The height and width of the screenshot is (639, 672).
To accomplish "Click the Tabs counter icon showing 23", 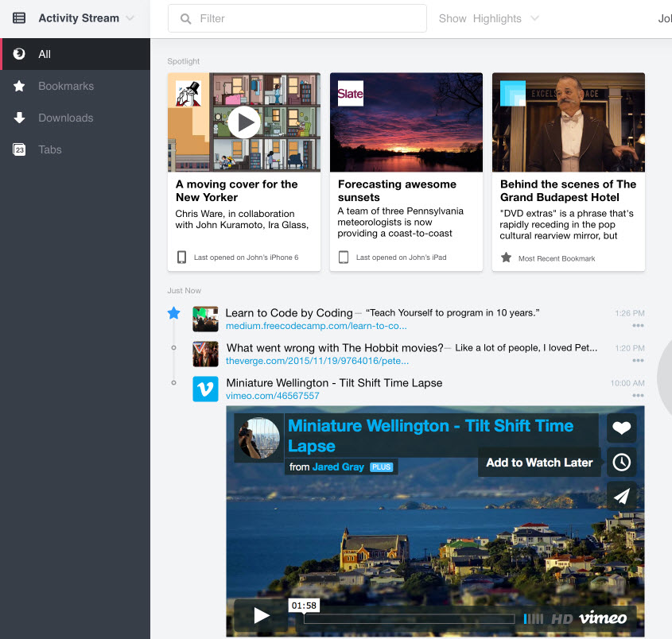I will (19, 149).
